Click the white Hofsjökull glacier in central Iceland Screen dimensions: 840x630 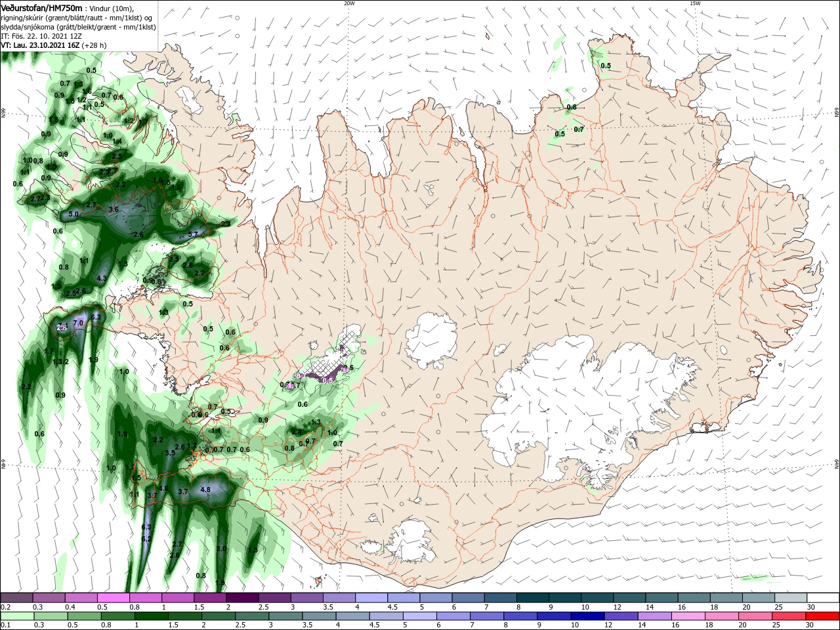coord(431,339)
